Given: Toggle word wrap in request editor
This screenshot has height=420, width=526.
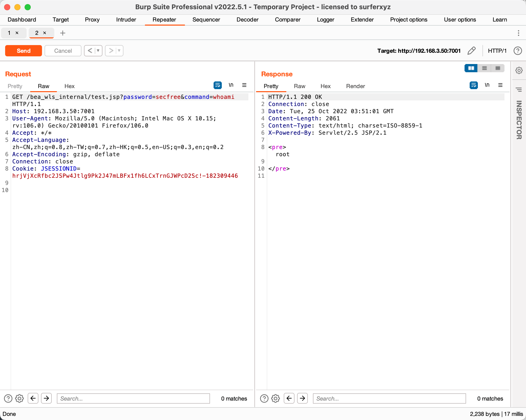Looking at the screenshot, I should (217, 85).
